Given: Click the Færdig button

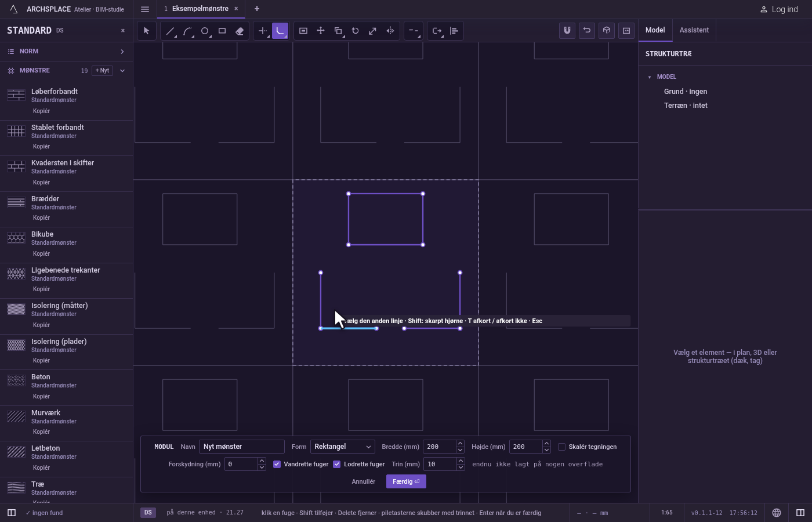Looking at the screenshot, I should pos(406,481).
